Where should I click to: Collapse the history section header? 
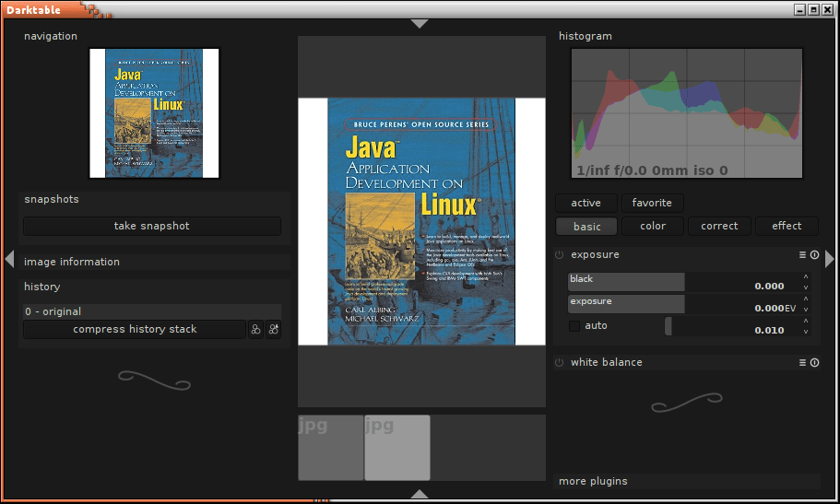[154, 287]
